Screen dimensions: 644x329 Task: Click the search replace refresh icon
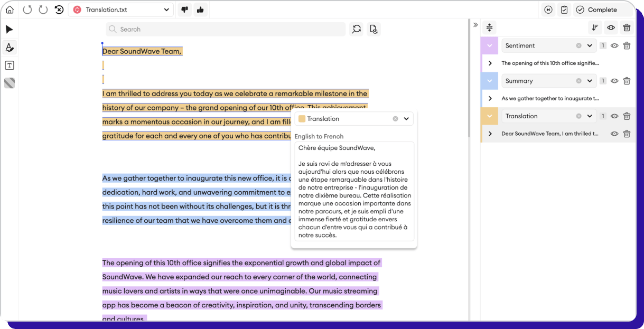[x=357, y=29]
